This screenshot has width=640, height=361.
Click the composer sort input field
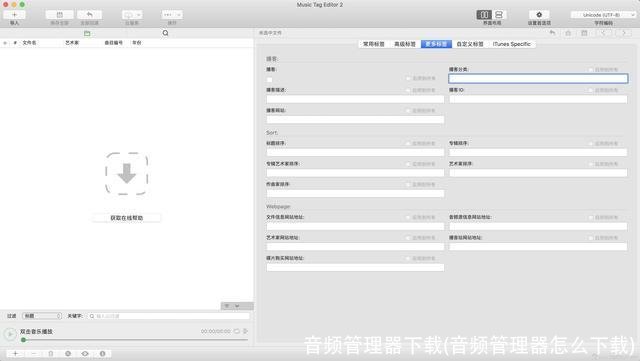click(355, 194)
